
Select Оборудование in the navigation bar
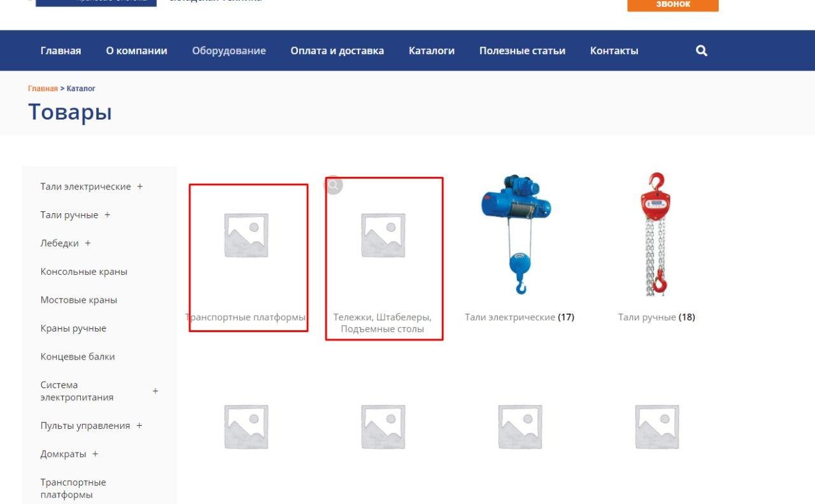point(229,51)
